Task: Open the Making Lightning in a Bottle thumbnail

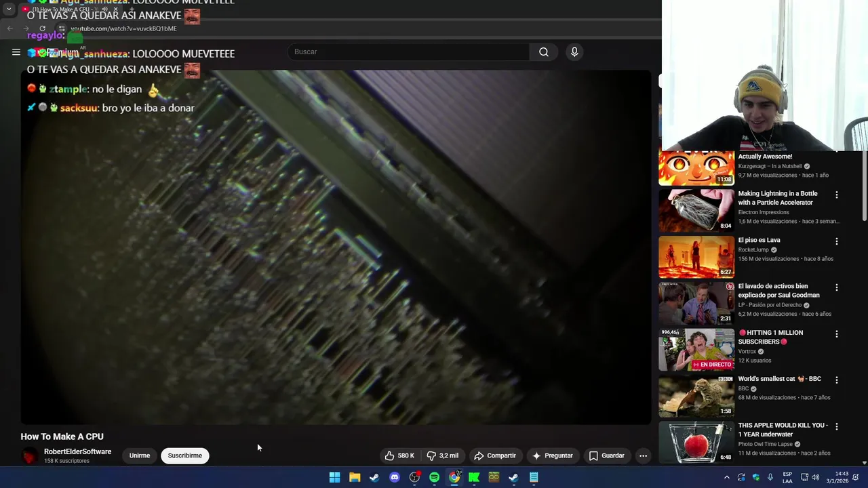Action: tap(696, 210)
